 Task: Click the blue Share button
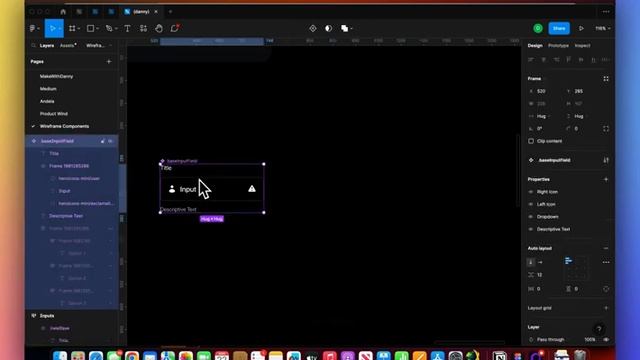(559, 28)
